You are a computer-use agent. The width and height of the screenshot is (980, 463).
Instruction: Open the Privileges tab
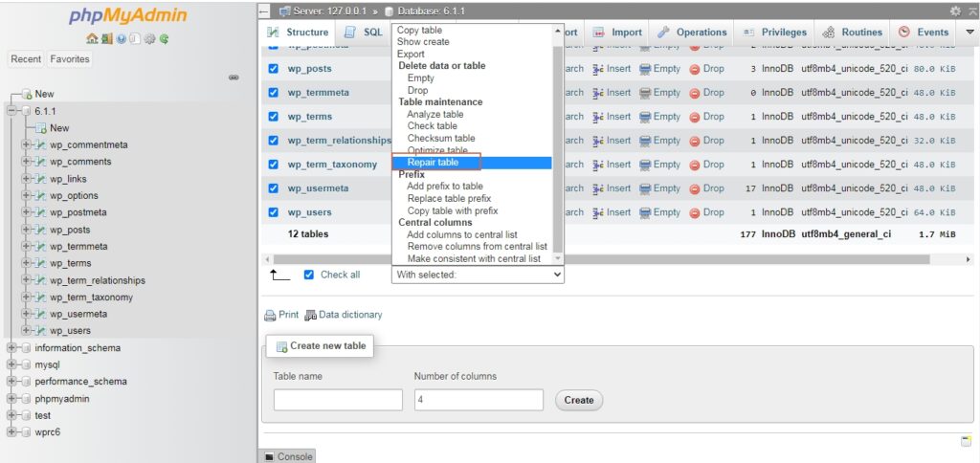(775, 33)
